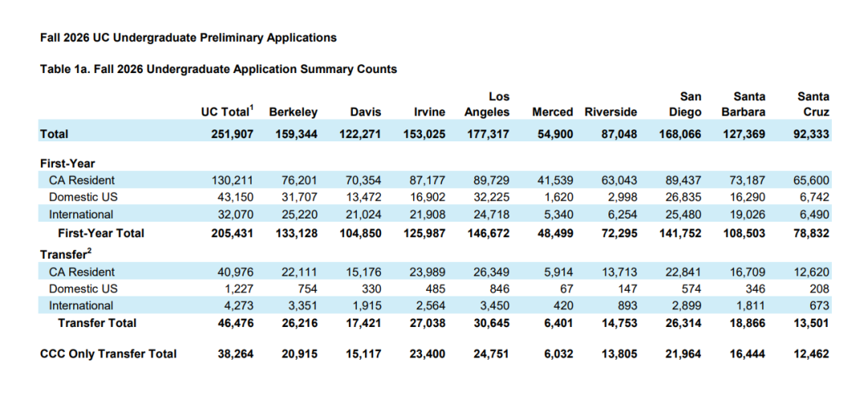868x400 pixels.
Task: Click the UC Total value 251,907
Action: [x=229, y=134]
